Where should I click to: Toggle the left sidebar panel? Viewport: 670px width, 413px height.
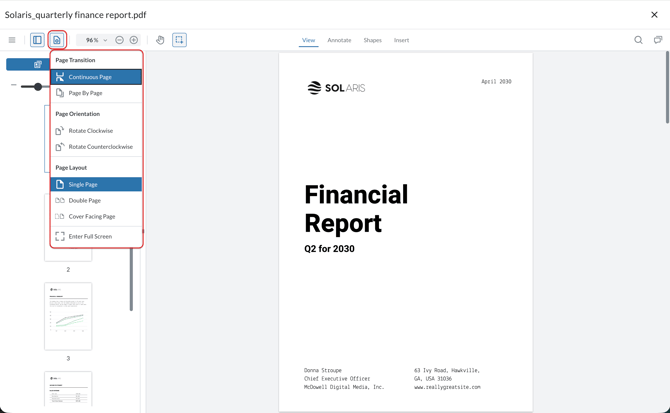37,40
